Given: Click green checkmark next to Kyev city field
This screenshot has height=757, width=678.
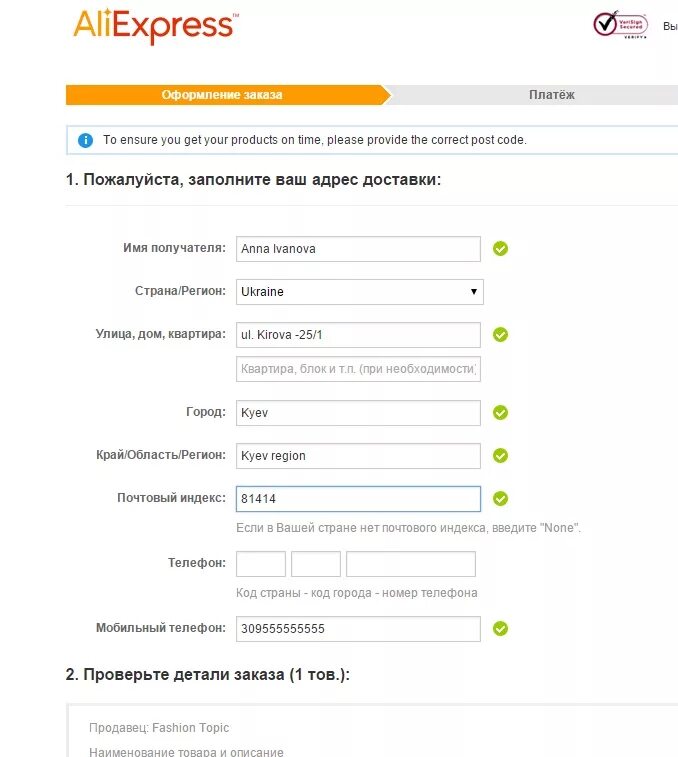Looking at the screenshot, I should (500, 413).
